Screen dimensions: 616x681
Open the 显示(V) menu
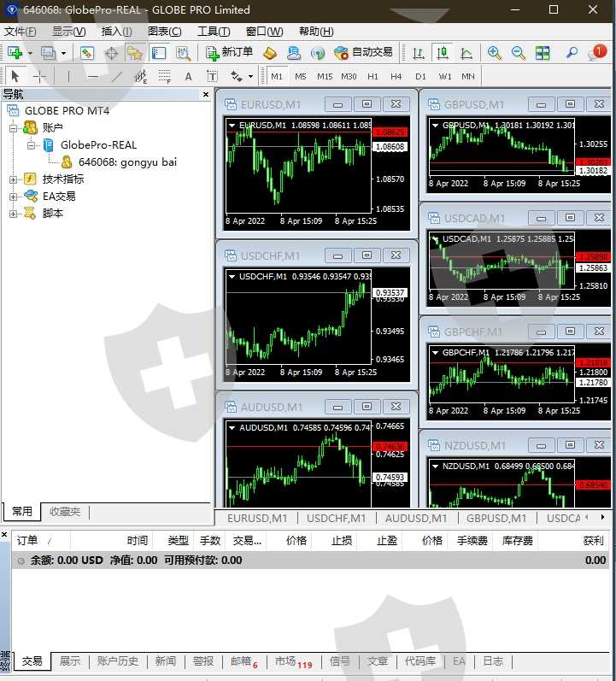click(68, 32)
